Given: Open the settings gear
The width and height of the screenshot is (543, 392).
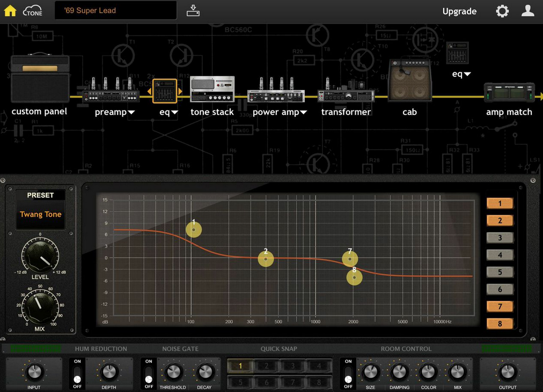Looking at the screenshot, I should coord(502,11).
